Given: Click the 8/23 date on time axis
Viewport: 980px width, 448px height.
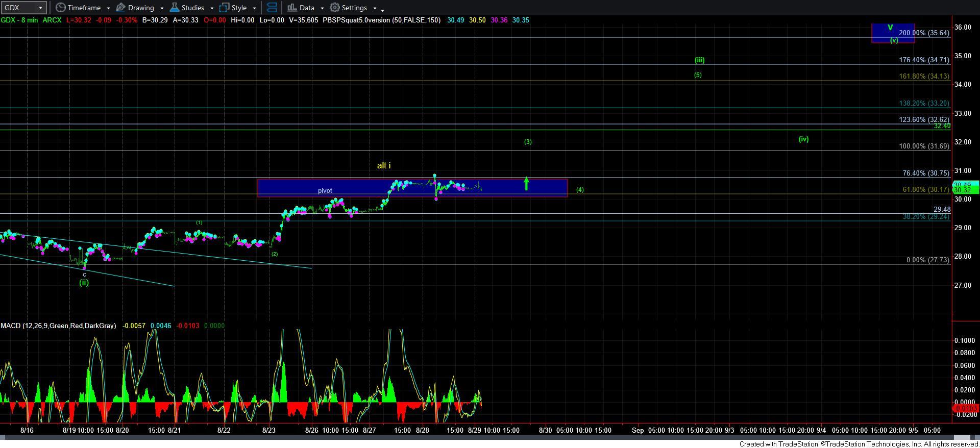Looking at the screenshot, I should pyautogui.click(x=269, y=430).
